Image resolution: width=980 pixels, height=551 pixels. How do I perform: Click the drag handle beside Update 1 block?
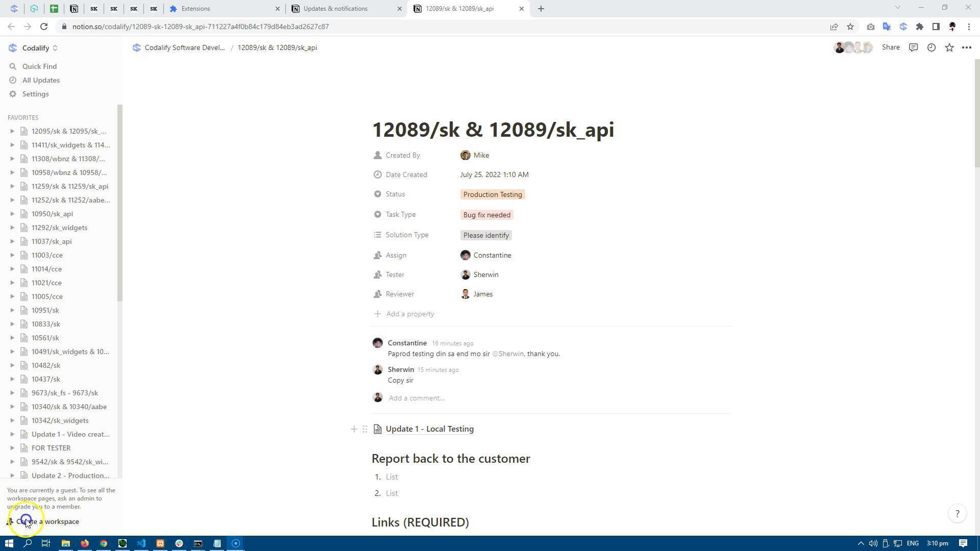[x=365, y=429]
